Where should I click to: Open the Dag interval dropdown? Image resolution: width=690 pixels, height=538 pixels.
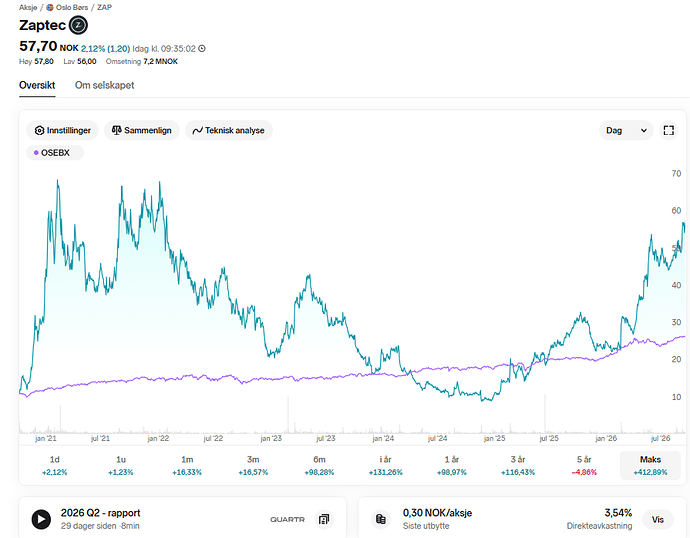(x=626, y=130)
